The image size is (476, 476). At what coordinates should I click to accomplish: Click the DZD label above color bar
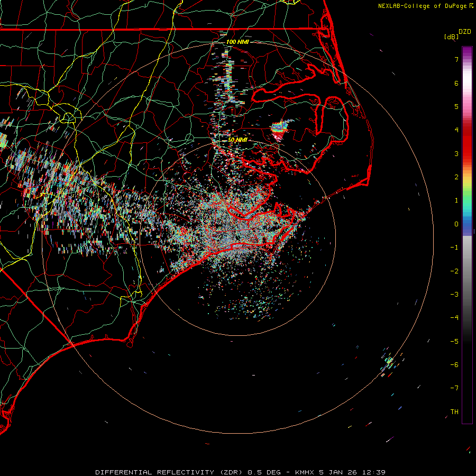[465, 32]
